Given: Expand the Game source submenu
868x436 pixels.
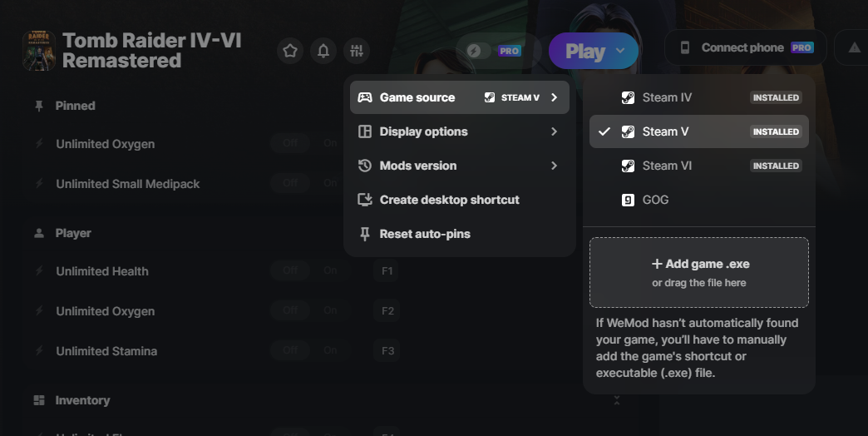Looking at the screenshot, I should (x=459, y=97).
